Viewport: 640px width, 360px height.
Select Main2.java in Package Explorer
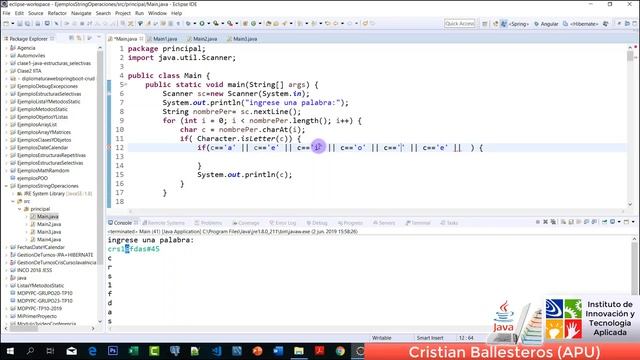pyautogui.click(x=46, y=224)
